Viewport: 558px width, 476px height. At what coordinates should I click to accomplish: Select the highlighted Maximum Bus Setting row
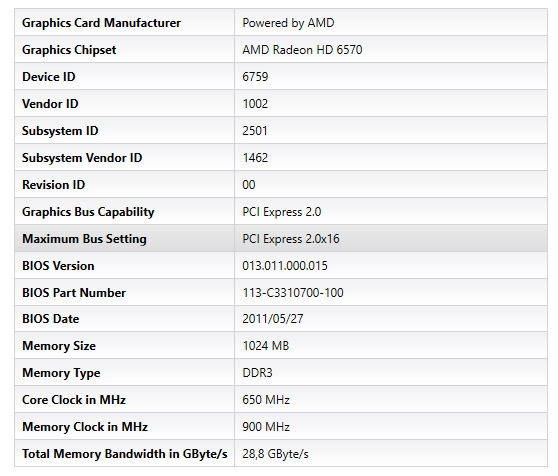pos(281,239)
